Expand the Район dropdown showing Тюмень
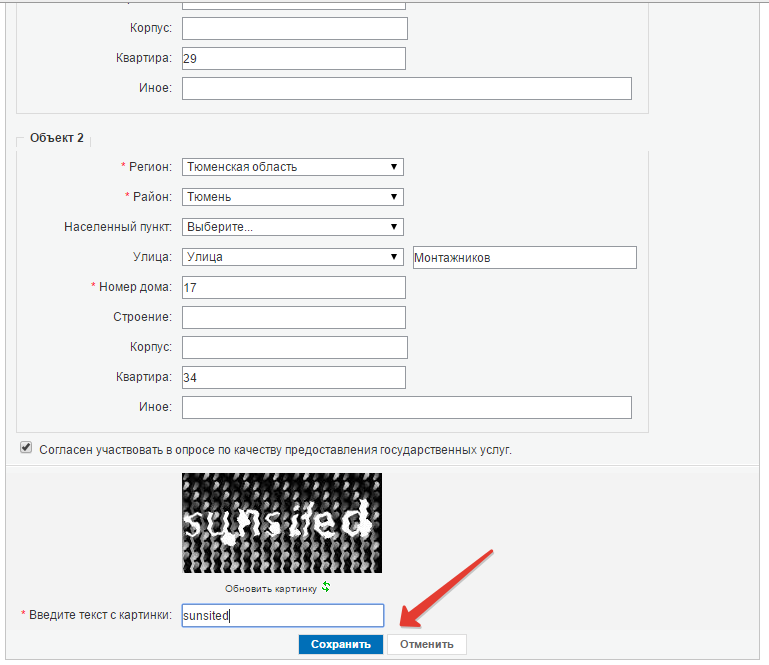The width and height of the screenshot is (769, 665). click(292, 197)
